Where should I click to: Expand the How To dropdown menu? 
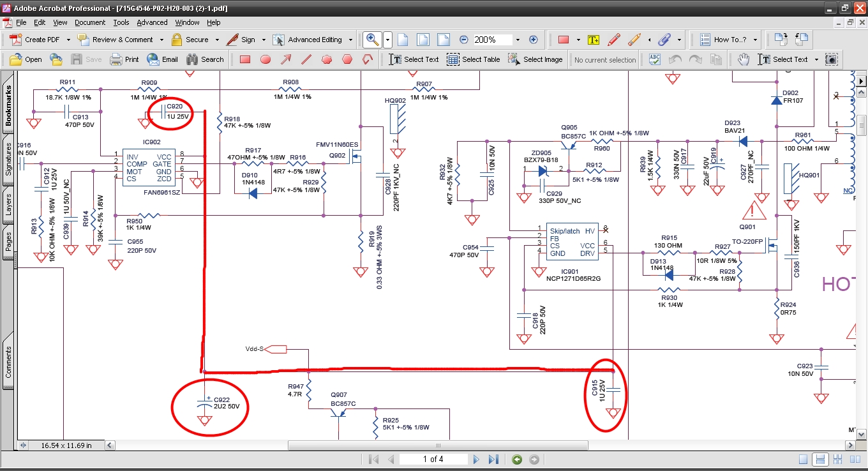[x=755, y=40]
